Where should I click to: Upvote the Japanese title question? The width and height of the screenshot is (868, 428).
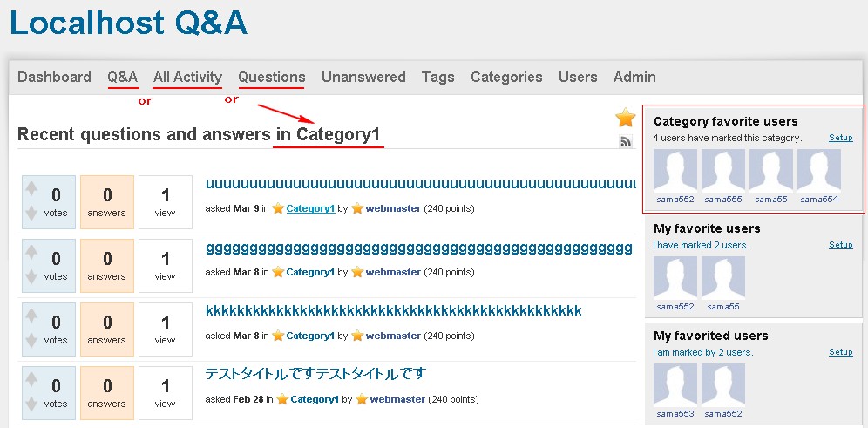click(31, 378)
